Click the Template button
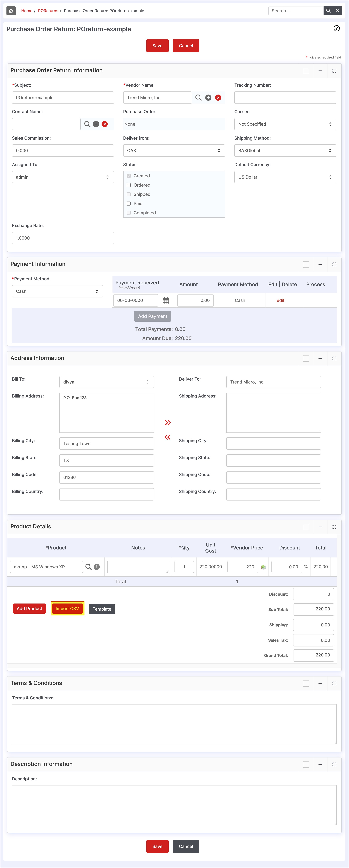Image resolution: width=349 pixels, height=868 pixels. [x=102, y=609]
